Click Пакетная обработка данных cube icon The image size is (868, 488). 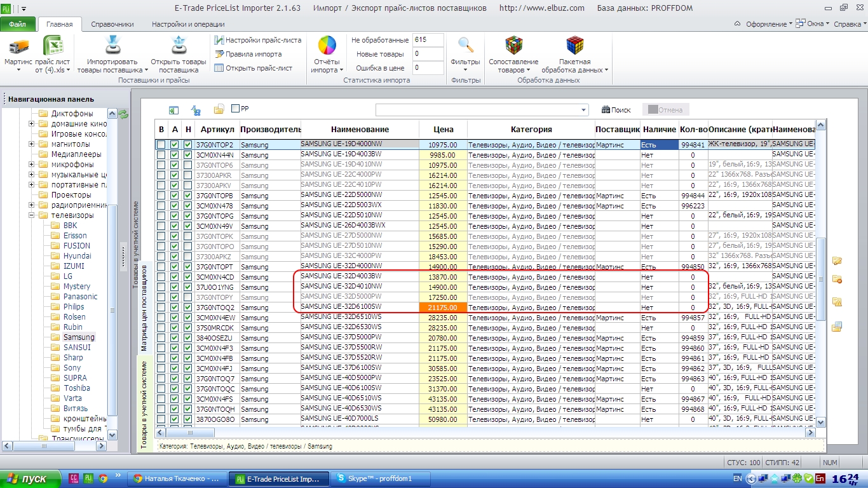[x=575, y=46]
